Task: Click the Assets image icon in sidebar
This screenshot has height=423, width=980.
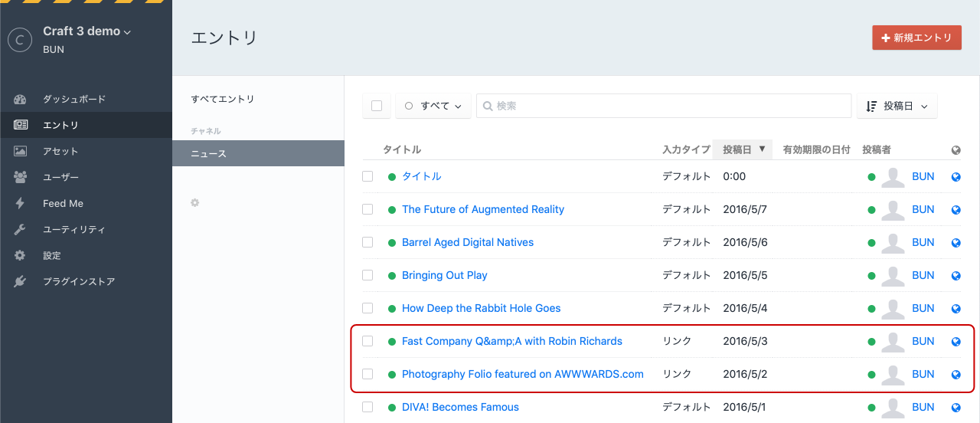Action: (21, 152)
